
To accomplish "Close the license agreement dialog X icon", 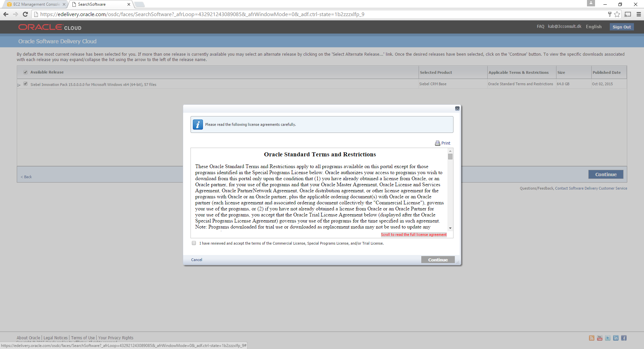I will [x=457, y=108].
